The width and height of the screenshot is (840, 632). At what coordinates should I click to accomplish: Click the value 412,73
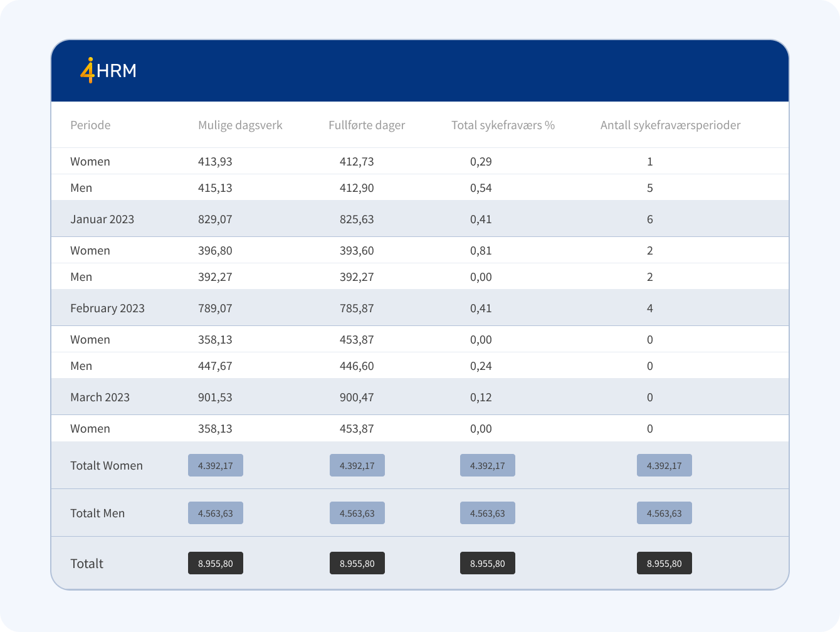(x=357, y=161)
